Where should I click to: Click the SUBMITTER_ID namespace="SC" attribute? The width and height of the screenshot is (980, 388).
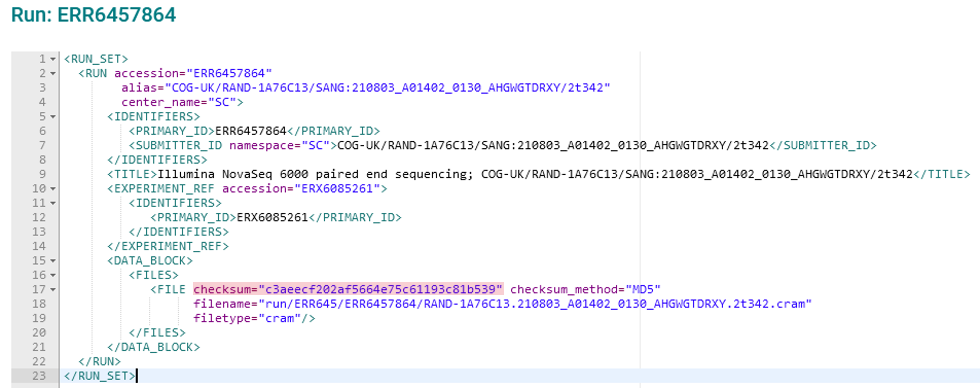[280, 145]
